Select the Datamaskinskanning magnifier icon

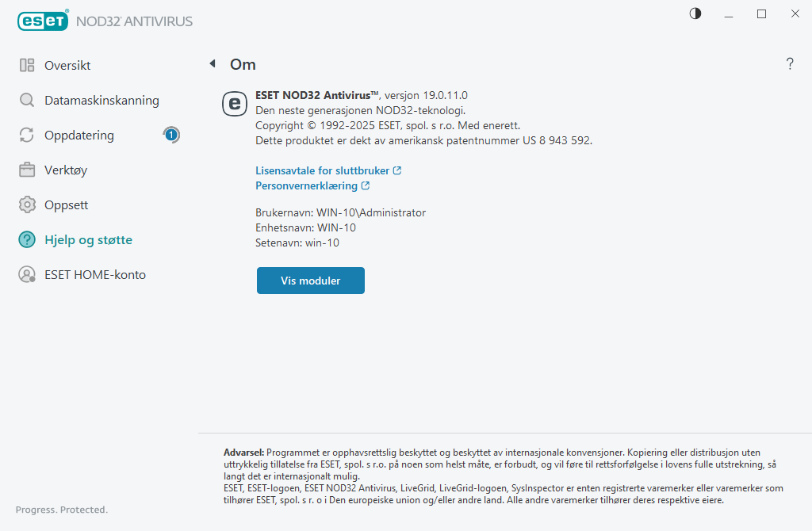tap(26, 100)
